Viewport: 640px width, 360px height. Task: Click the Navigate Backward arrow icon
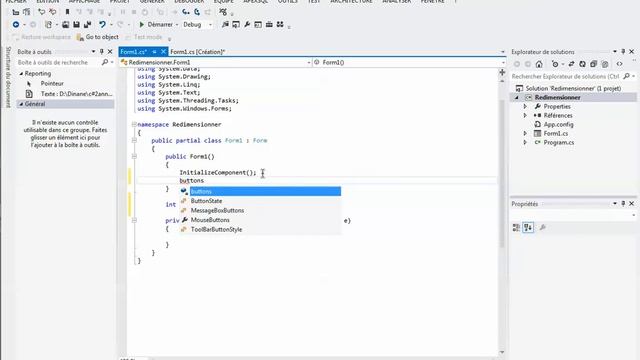point(16,25)
